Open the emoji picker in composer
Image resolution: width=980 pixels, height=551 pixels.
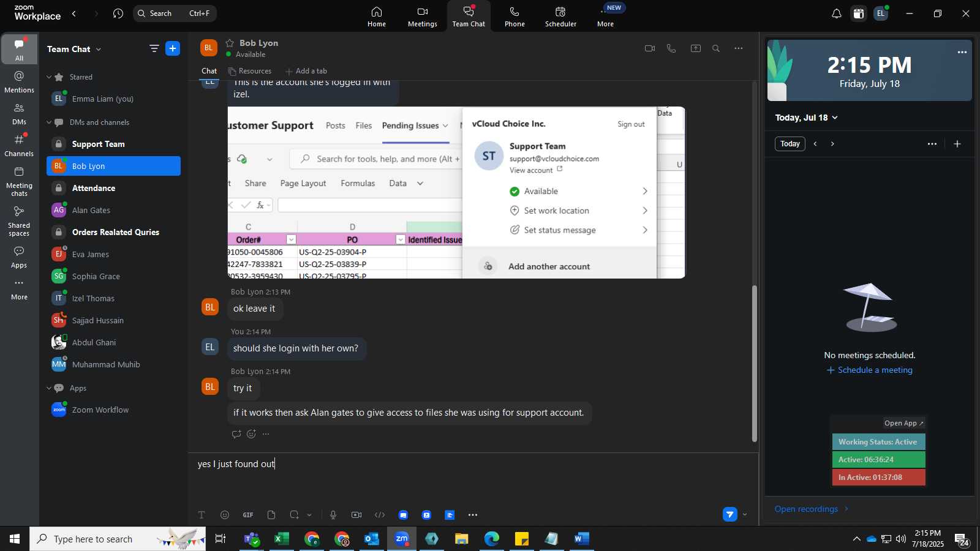tap(225, 515)
